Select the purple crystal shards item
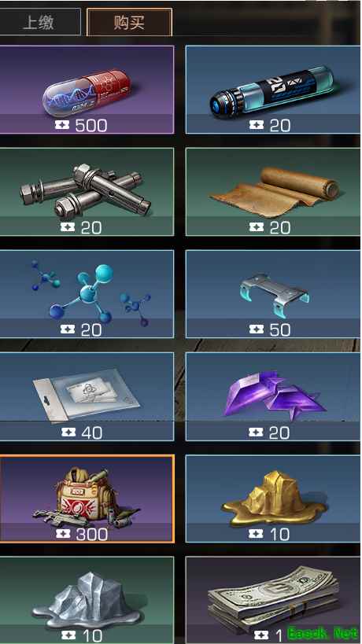The height and width of the screenshot is (644, 362). pyautogui.click(x=273, y=397)
